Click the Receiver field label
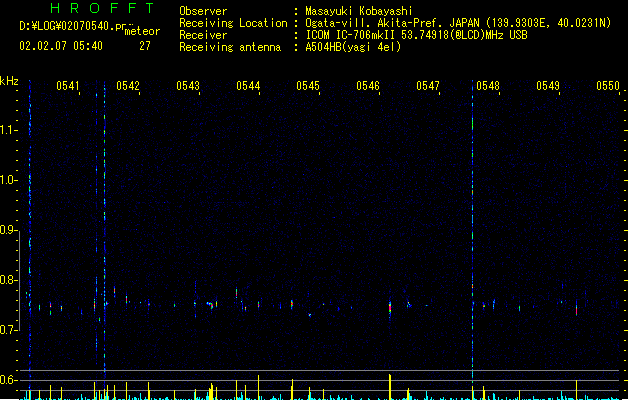Image resolution: width=629 pixels, height=400 pixels. (203, 35)
